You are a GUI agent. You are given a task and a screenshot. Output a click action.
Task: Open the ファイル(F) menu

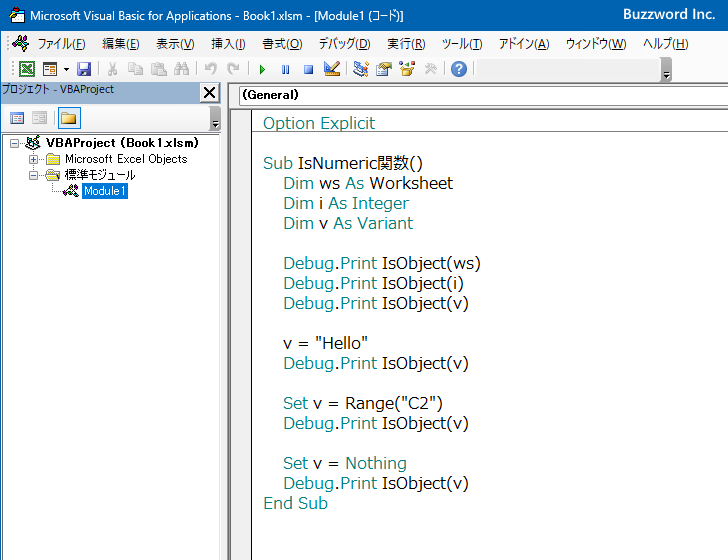pyautogui.click(x=61, y=44)
